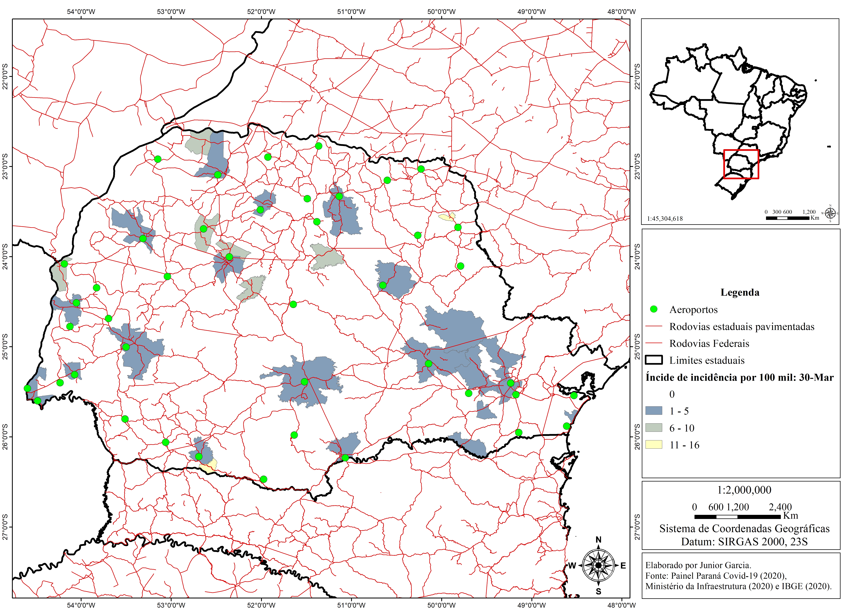This screenshot has width=843, height=616.
Task: Click the 0 class label in the legend
Action: point(672,394)
